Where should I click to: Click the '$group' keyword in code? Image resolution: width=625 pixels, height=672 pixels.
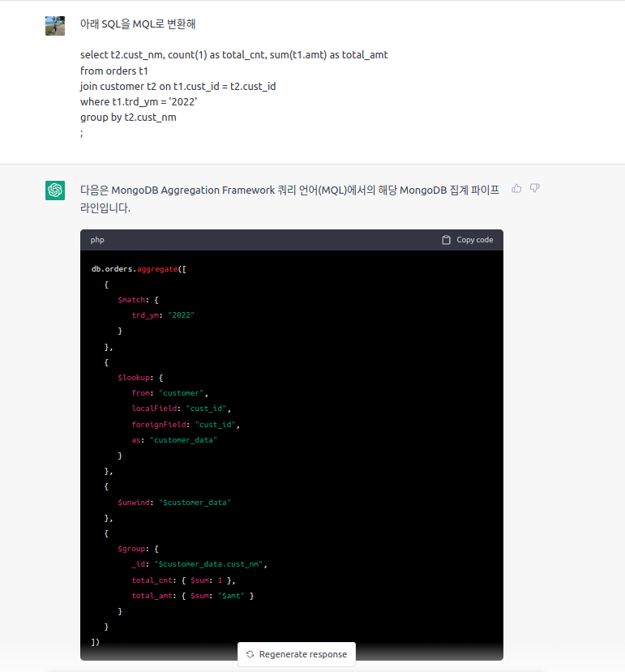(x=131, y=549)
